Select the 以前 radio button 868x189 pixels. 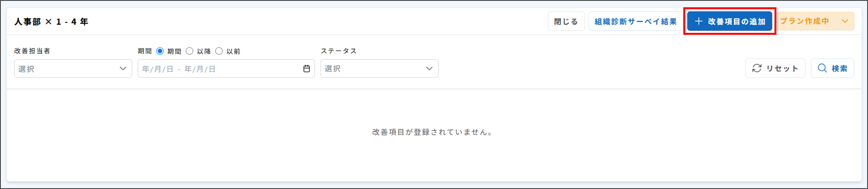219,51
